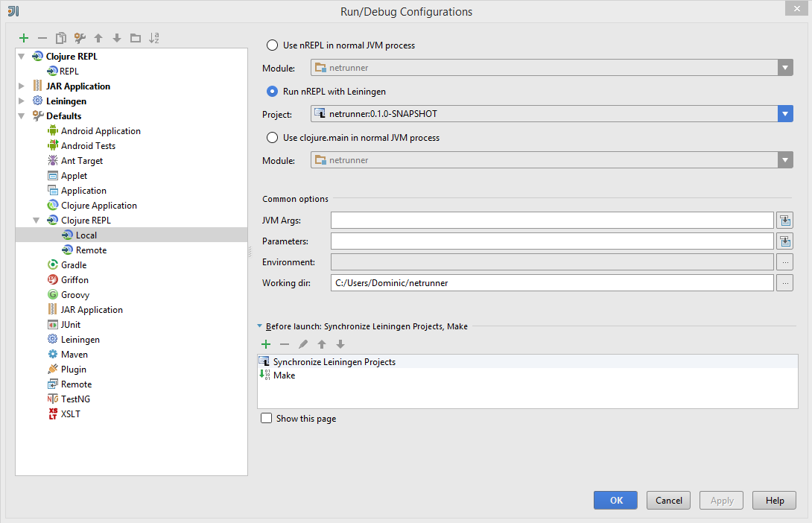This screenshot has width=812, height=523.
Task: Expand Parameters field icon
Action: (785, 241)
